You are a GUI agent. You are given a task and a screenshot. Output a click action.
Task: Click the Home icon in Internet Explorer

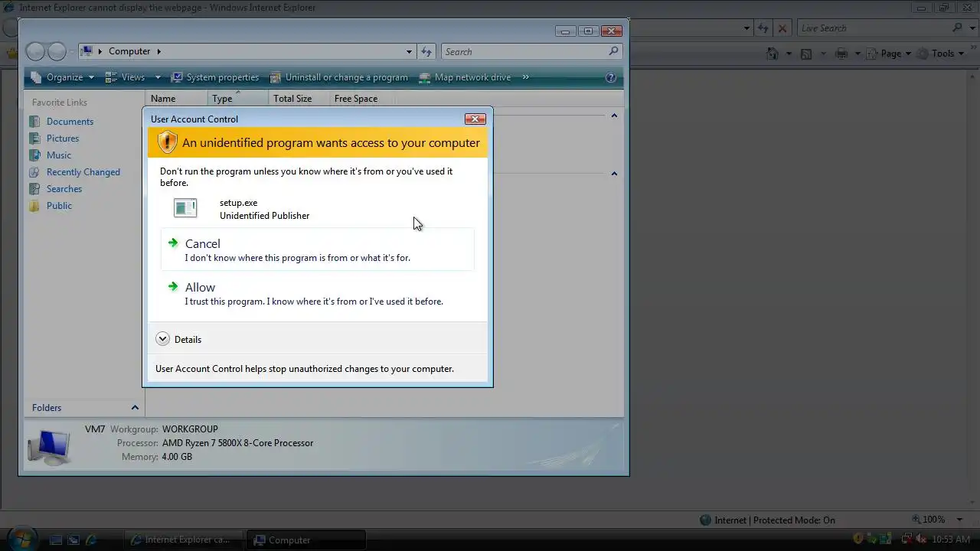point(773,54)
